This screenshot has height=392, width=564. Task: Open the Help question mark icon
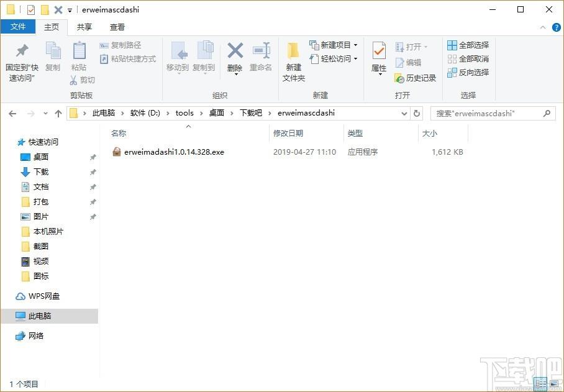click(x=556, y=27)
